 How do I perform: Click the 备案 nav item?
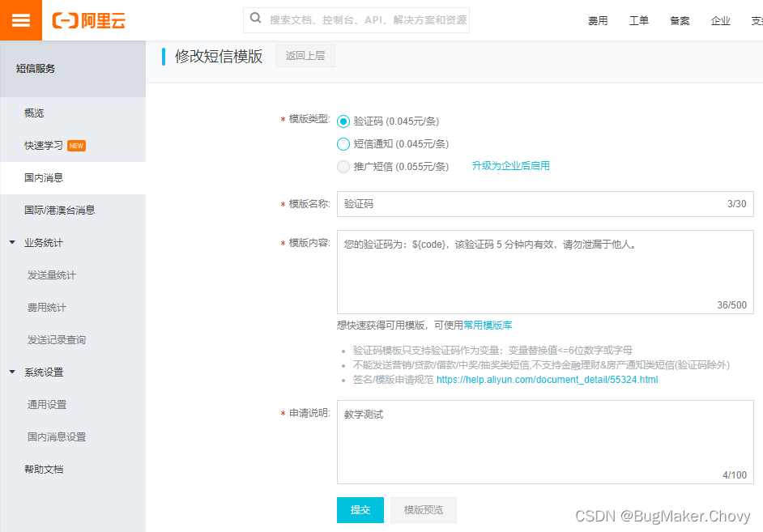click(x=680, y=20)
